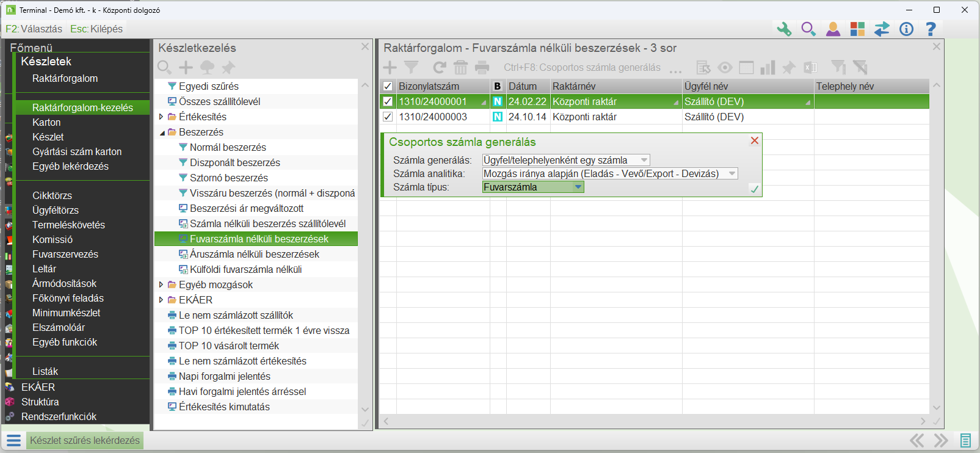Open Cikktörzs in the main menu
Screen dimensions: 980x453
coord(52,195)
